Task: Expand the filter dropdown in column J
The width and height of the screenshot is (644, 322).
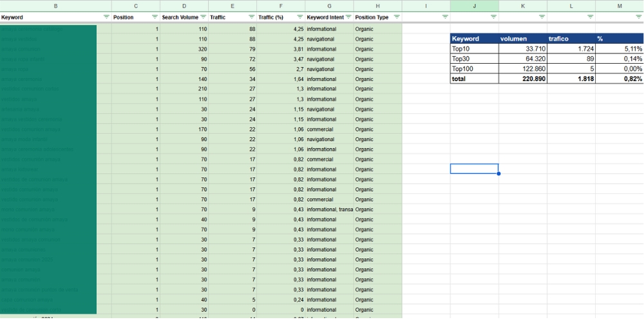Action: (493, 17)
